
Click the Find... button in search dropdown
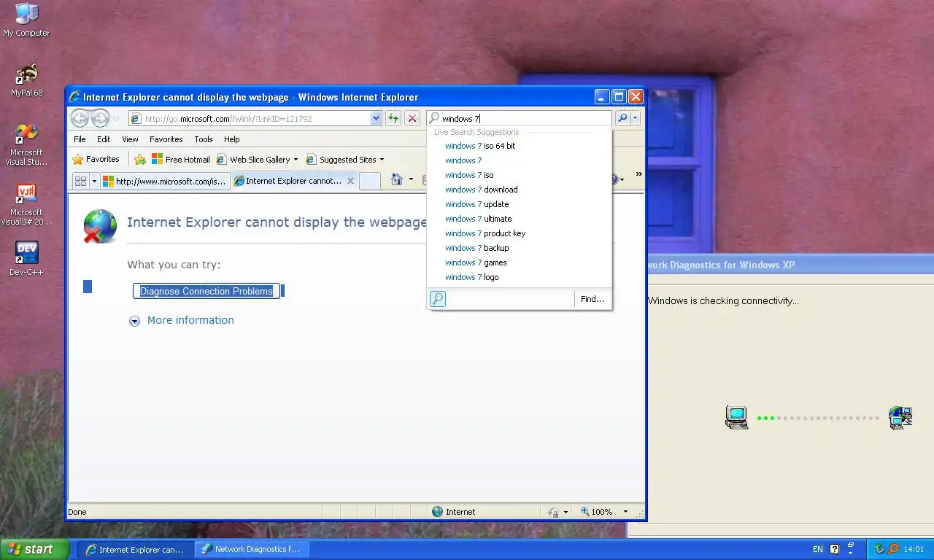(593, 299)
